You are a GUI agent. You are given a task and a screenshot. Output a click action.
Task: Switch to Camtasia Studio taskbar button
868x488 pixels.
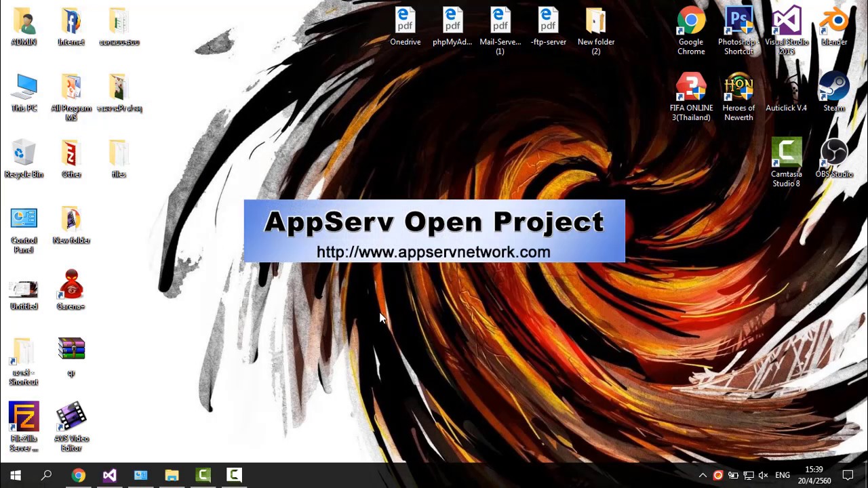click(x=203, y=475)
